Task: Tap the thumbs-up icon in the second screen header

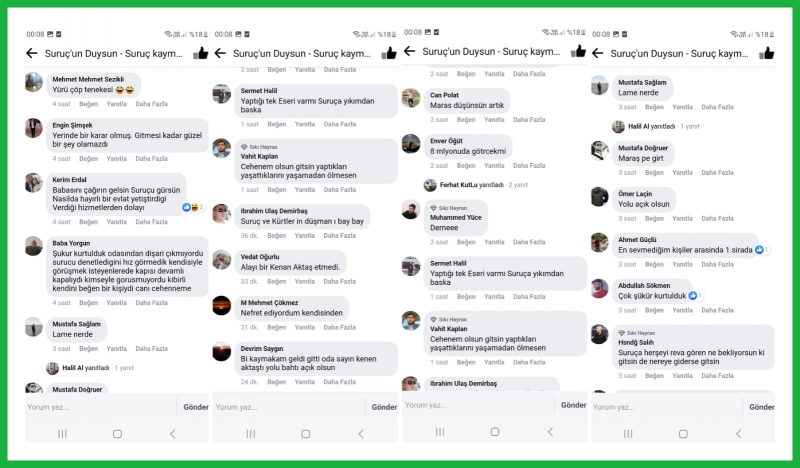Action: [389, 53]
